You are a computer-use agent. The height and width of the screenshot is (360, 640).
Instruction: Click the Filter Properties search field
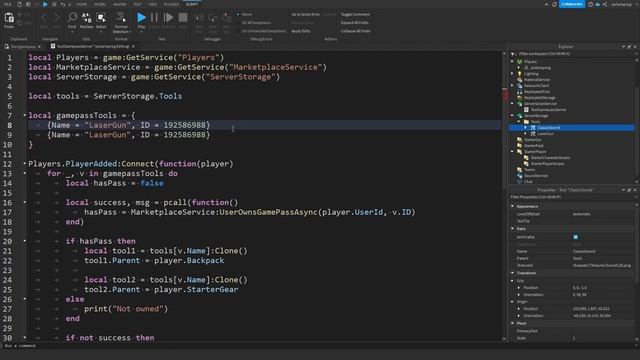click(571, 197)
